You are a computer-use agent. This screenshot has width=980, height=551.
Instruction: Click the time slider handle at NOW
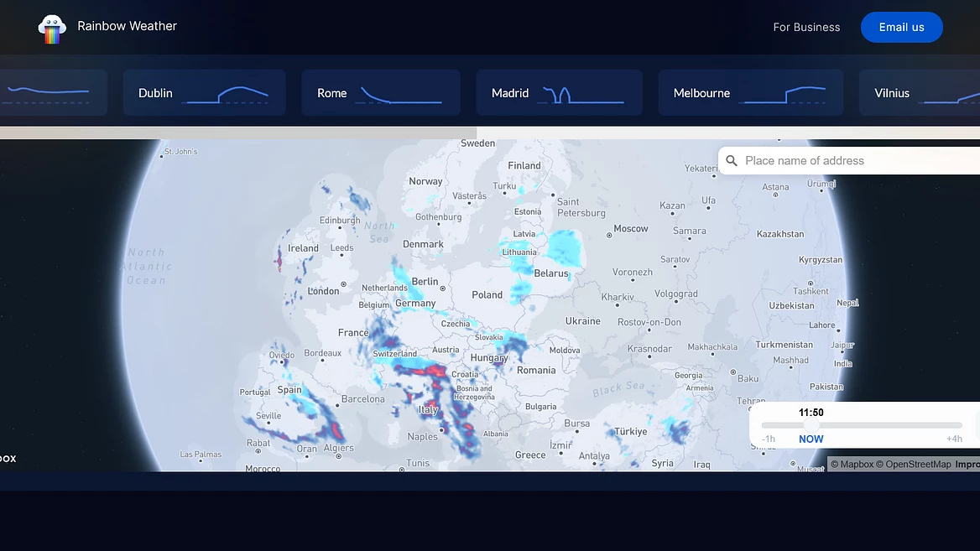[811, 426]
